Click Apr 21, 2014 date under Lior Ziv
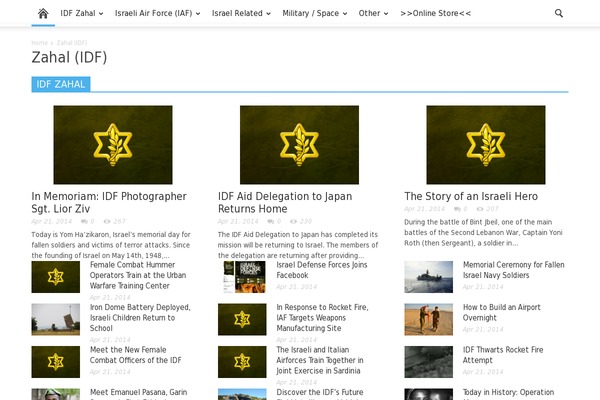The image size is (600, 400). tap(51, 222)
